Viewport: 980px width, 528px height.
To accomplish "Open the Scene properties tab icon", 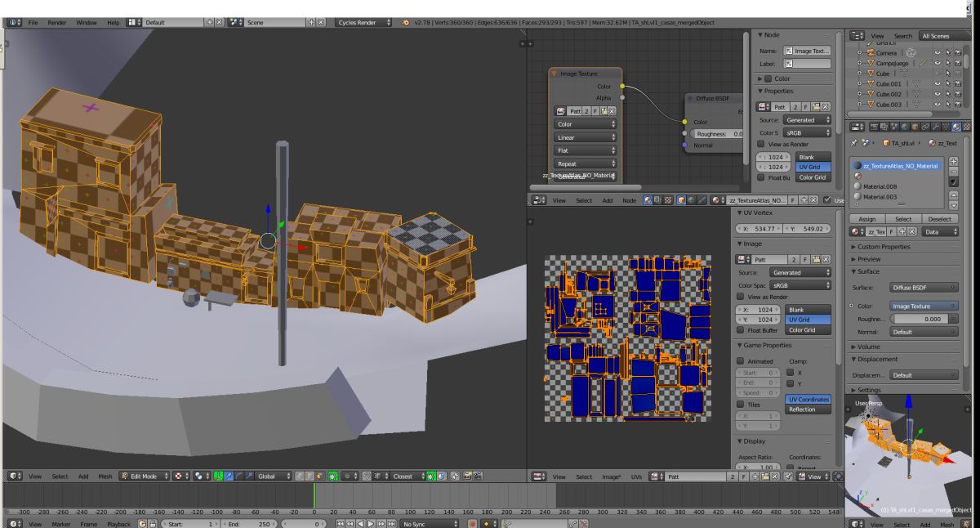I will point(894,127).
